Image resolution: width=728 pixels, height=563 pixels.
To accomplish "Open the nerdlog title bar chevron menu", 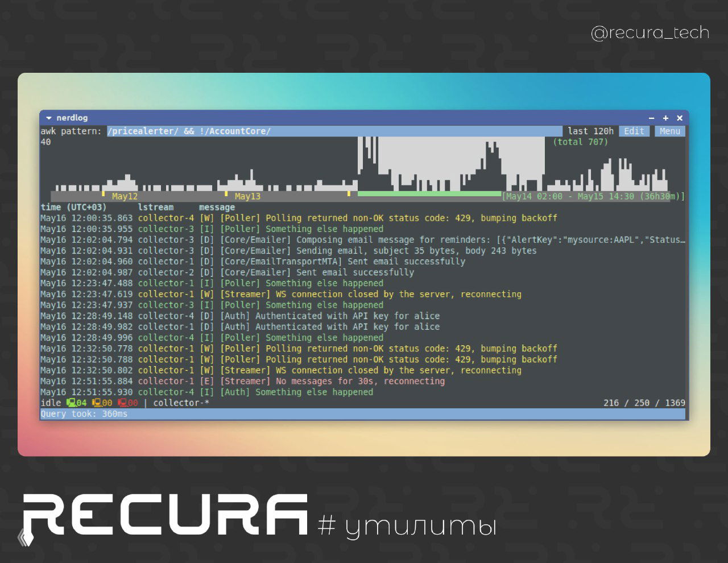I will pyautogui.click(x=48, y=118).
